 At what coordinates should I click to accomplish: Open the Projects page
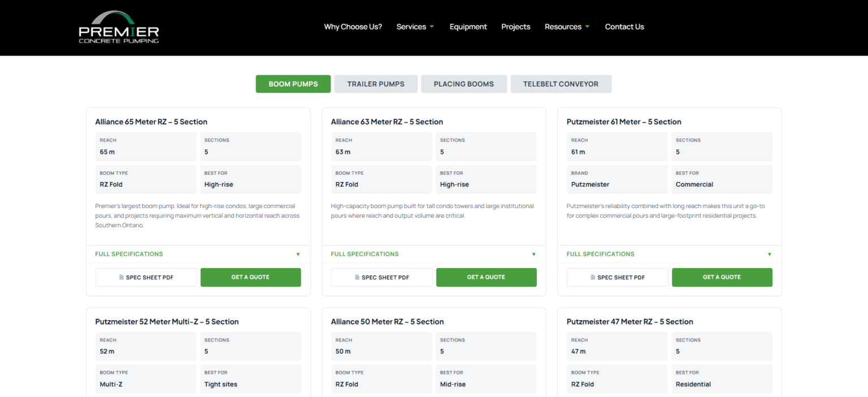(x=516, y=27)
